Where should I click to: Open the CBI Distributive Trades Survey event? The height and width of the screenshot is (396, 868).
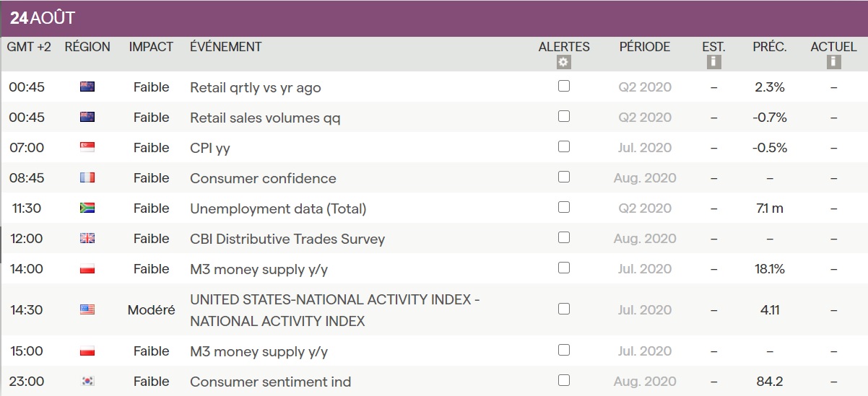(287, 239)
